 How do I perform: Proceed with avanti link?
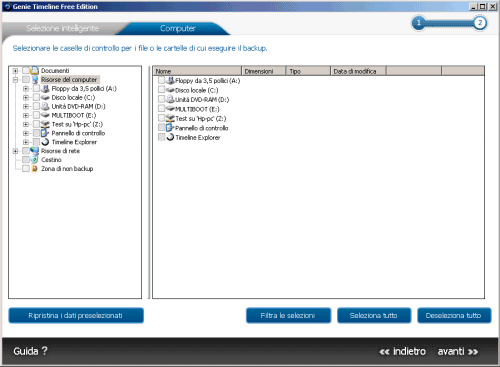point(458,351)
